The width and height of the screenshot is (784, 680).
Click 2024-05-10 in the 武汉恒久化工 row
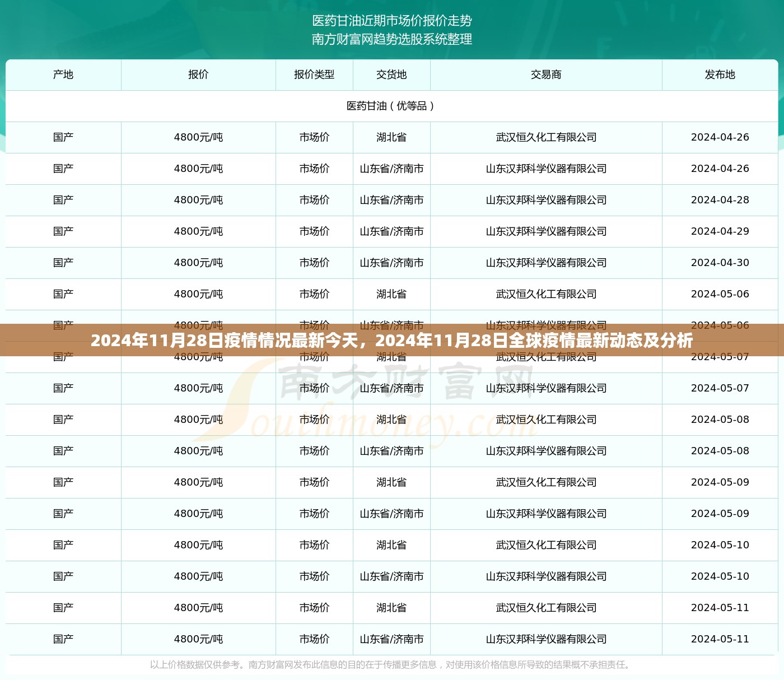tap(720, 545)
